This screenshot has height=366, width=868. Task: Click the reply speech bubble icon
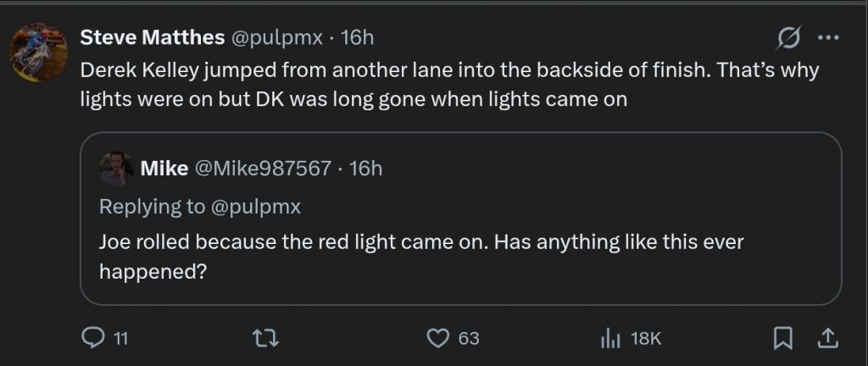pos(92,338)
